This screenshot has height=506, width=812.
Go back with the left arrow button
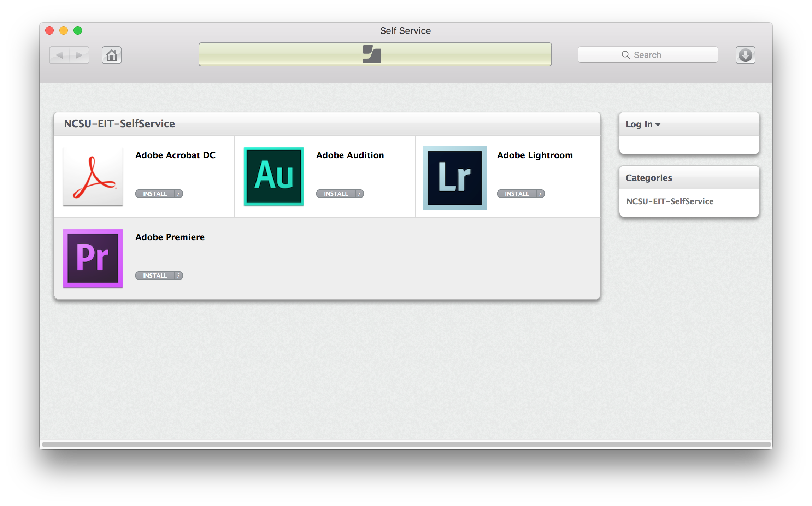59,55
